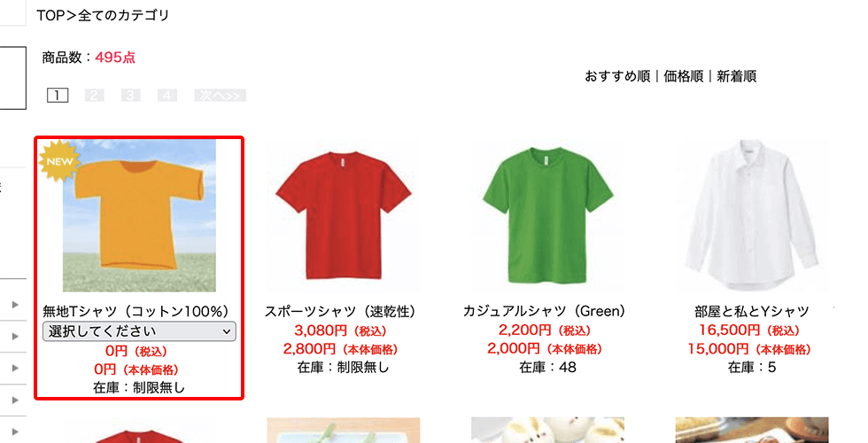The height and width of the screenshot is (443, 868).
Task: Click the NEW badge on the orange T-shirt
Action: 59,161
